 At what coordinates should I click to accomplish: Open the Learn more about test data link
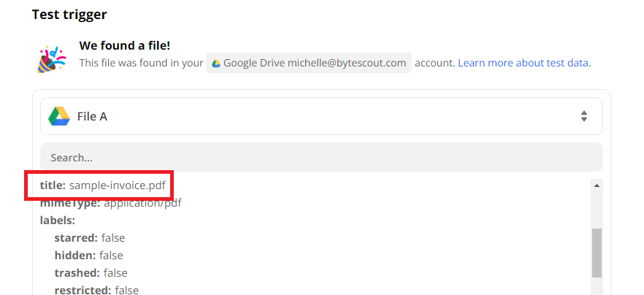pyautogui.click(x=524, y=63)
